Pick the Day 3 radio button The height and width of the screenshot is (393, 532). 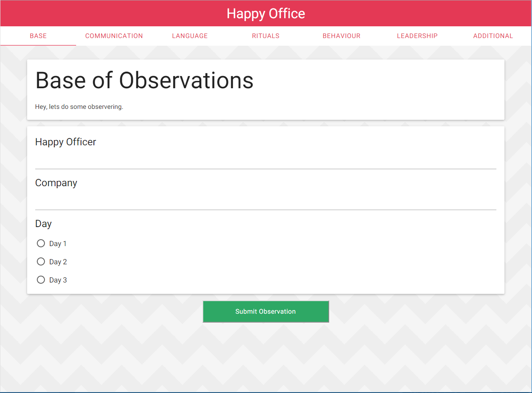[41, 280]
